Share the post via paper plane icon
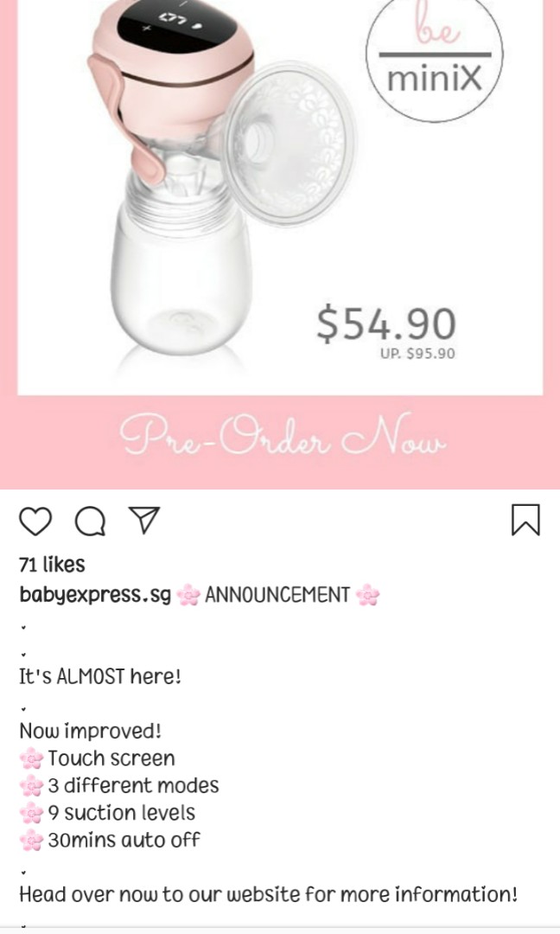The image size is (560, 934). pos(144,520)
